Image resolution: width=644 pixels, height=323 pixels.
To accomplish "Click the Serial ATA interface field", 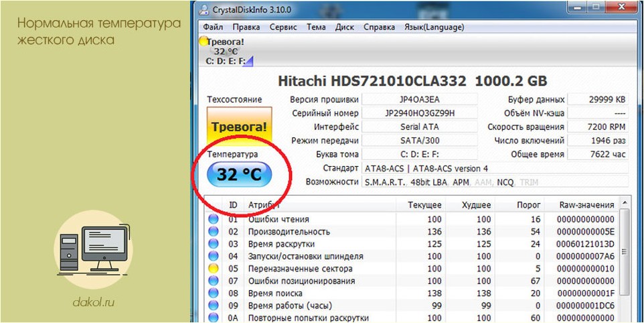I will (419, 127).
